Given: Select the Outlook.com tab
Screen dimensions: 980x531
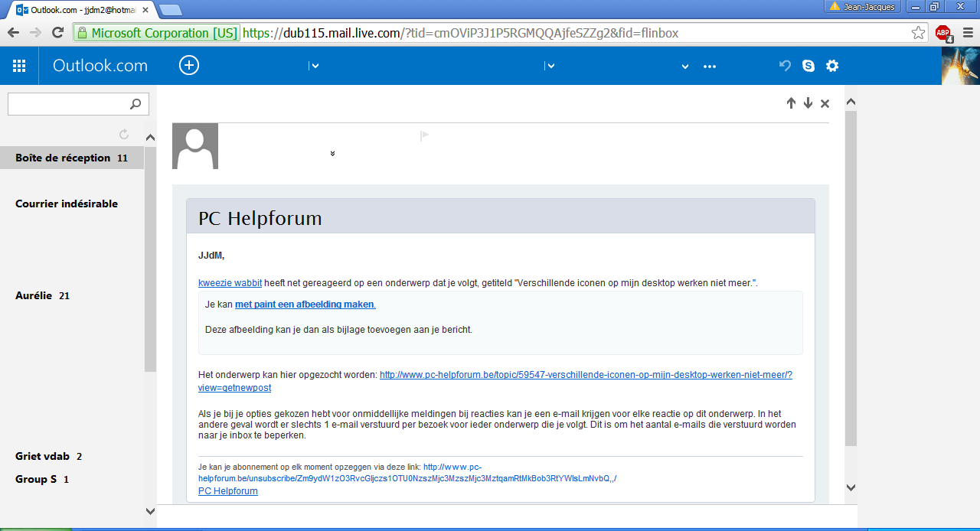Looking at the screenshot, I should point(80,10).
